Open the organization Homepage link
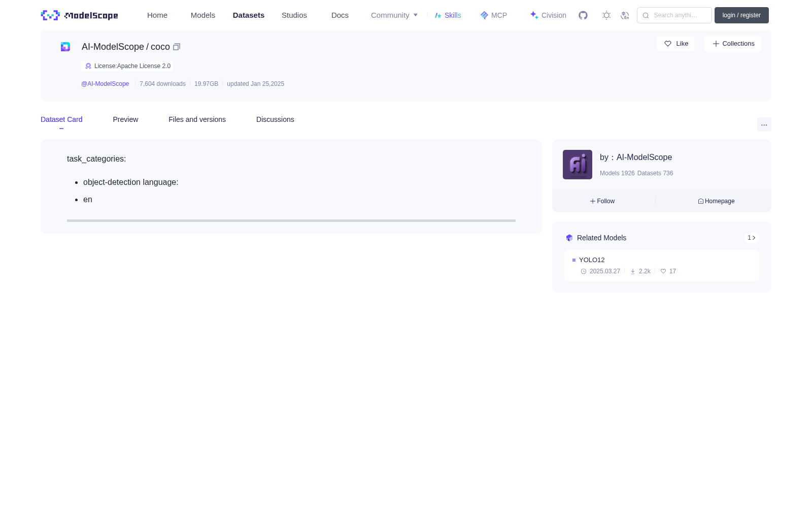Viewport: 812px width, 508px height. tap(716, 201)
